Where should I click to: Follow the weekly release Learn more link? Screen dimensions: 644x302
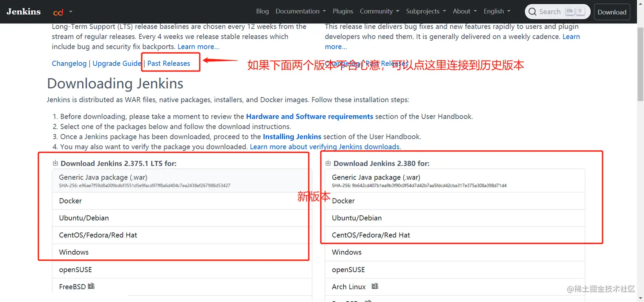pos(571,37)
